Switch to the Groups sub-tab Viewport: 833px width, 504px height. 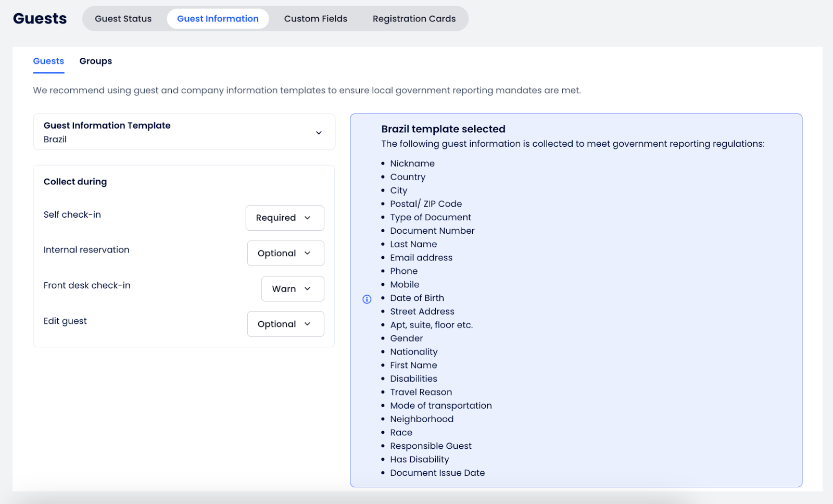click(96, 61)
